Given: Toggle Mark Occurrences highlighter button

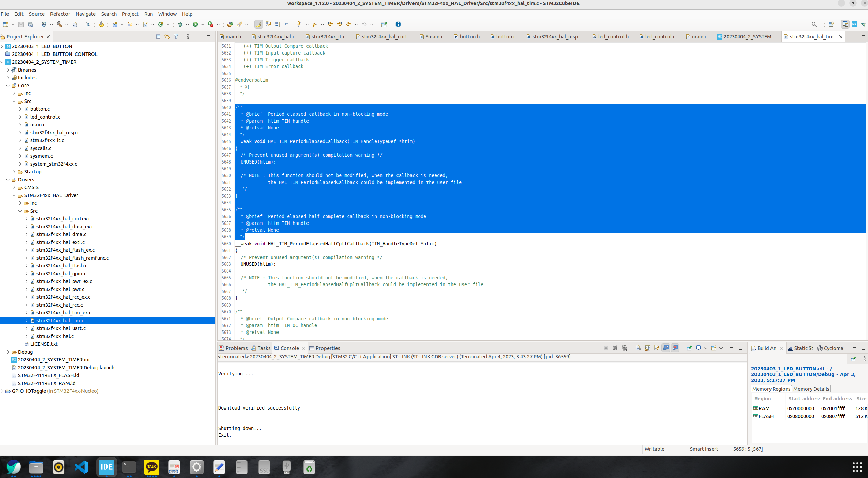Looking at the screenshot, I should 259,24.
